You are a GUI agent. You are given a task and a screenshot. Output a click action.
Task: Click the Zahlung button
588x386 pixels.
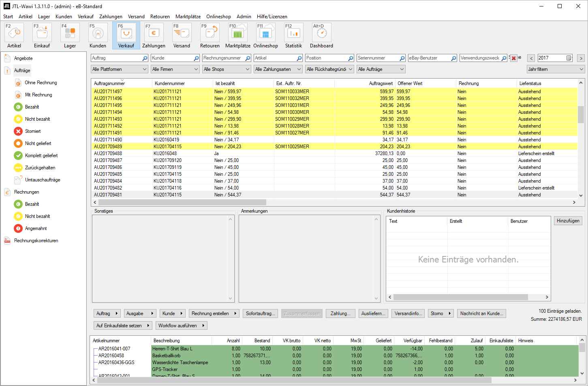(x=340, y=313)
